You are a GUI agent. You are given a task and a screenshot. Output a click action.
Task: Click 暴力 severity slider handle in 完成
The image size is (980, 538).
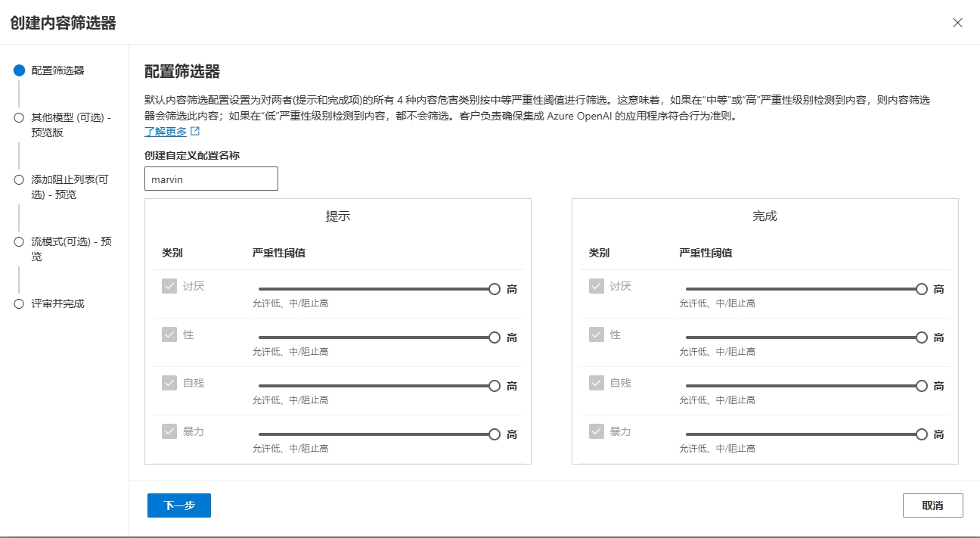tap(922, 434)
